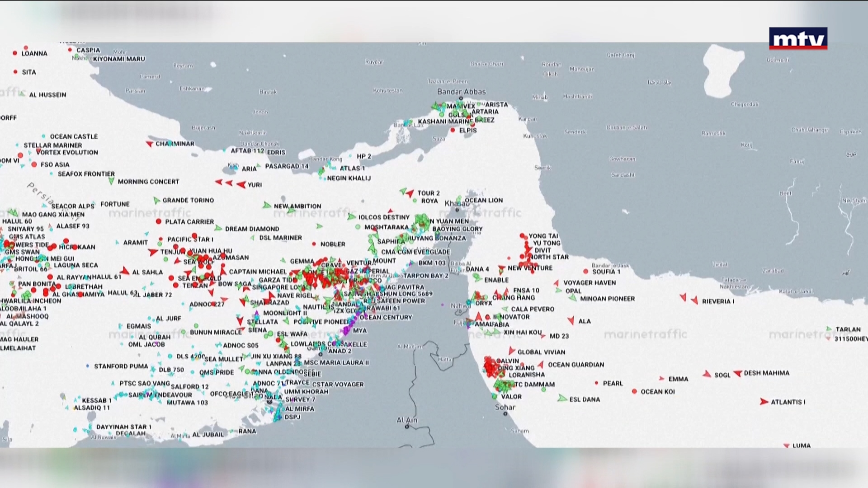The width and height of the screenshot is (868, 488).
Task: Click the Sohar port label on map
Action: point(505,407)
